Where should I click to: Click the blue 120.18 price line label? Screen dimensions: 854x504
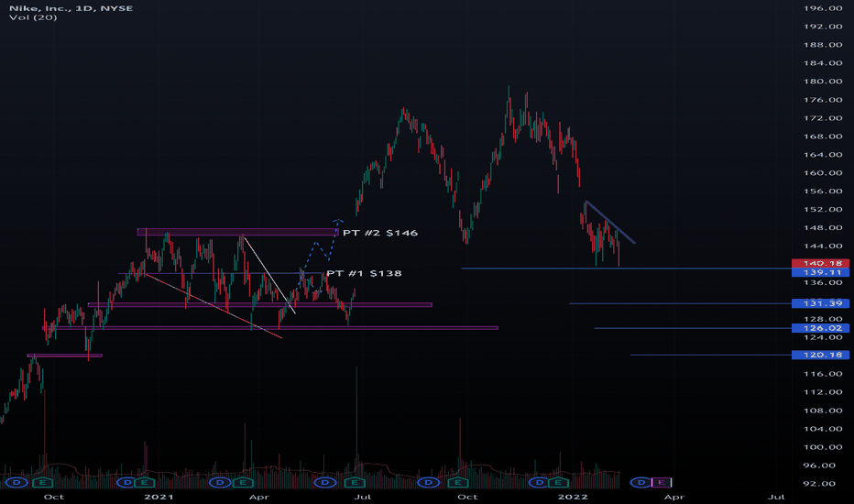(820, 355)
